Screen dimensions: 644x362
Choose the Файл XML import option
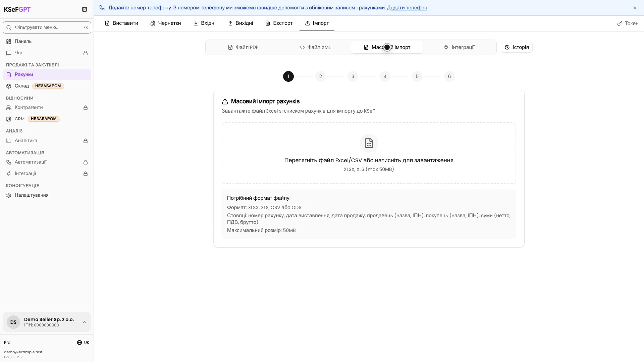(x=315, y=47)
